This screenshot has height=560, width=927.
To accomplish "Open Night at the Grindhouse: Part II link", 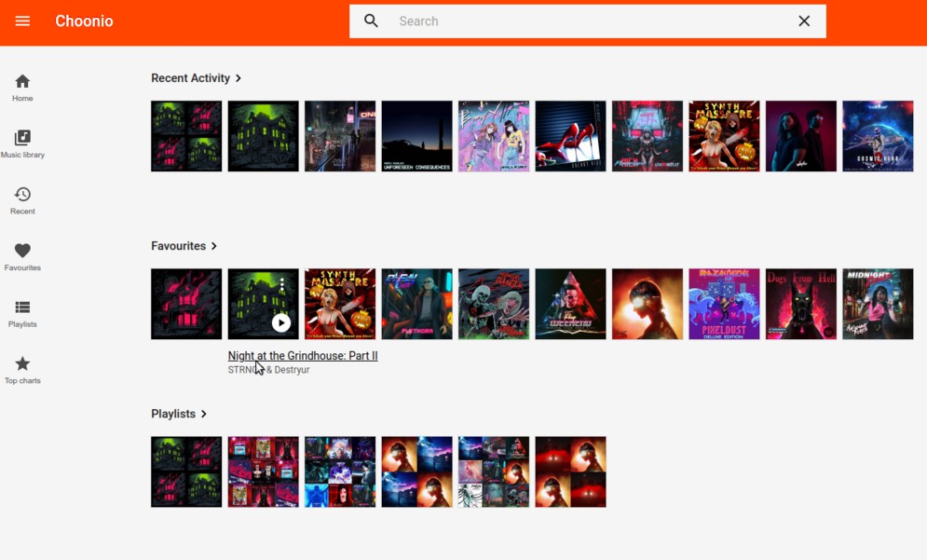I will pos(303,356).
